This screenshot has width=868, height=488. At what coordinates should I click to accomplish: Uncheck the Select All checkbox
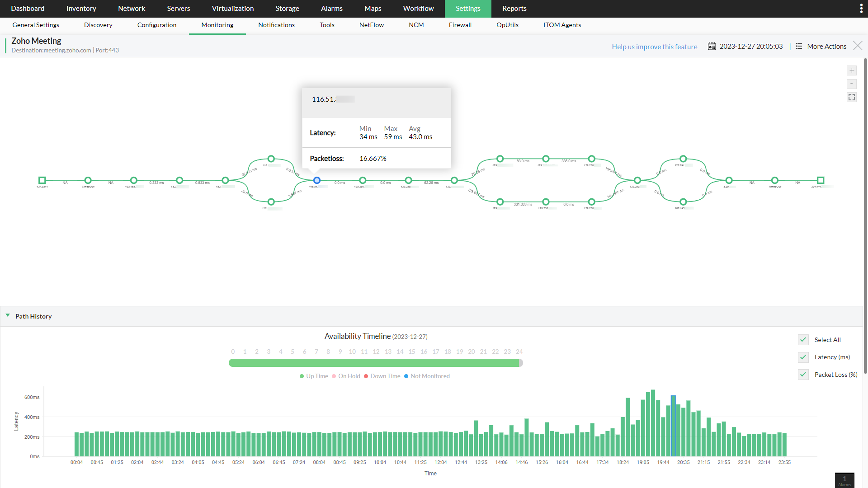tap(803, 340)
